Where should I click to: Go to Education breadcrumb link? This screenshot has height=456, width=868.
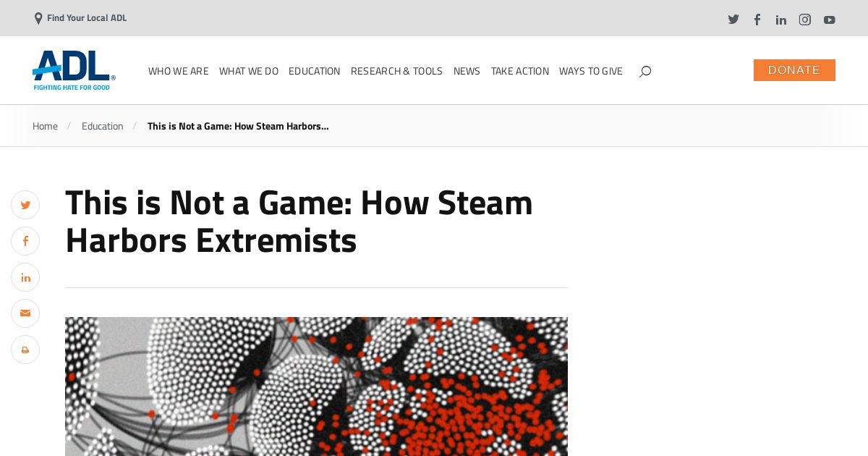point(102,126)
